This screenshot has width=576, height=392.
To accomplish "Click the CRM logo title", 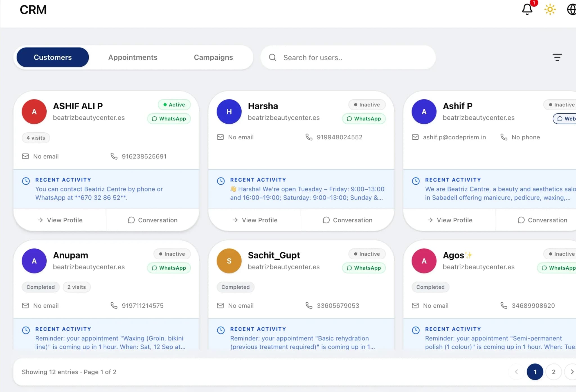I will (33, 10).
